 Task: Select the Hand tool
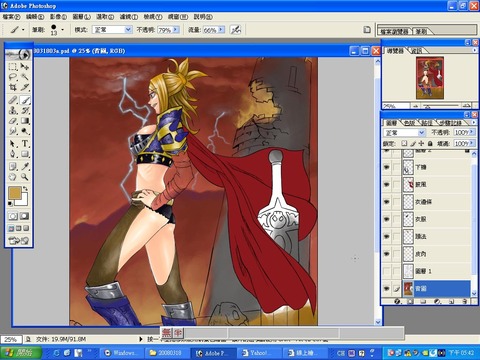tap(13, 177)
